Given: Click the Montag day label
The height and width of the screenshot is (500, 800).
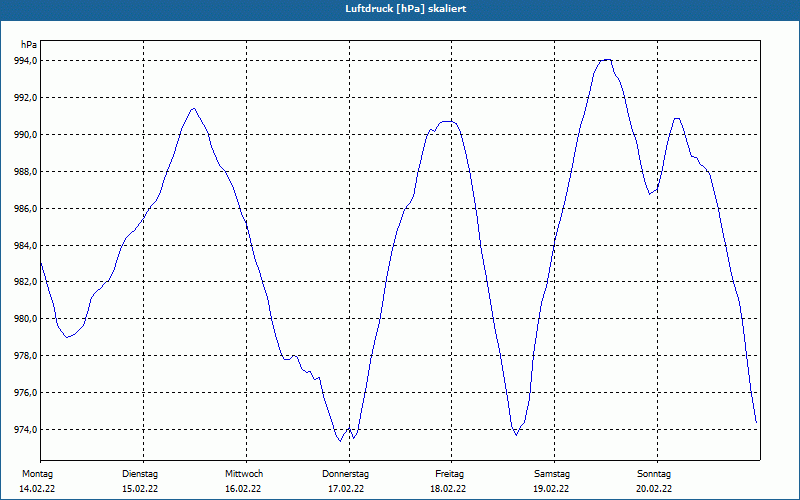Looking at the screenshot, I should [x=37, y=474].
